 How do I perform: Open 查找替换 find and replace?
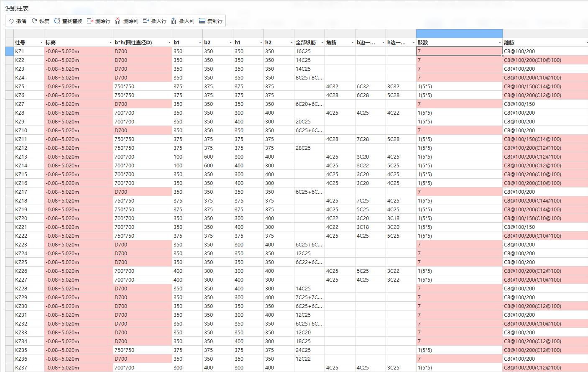68,21
